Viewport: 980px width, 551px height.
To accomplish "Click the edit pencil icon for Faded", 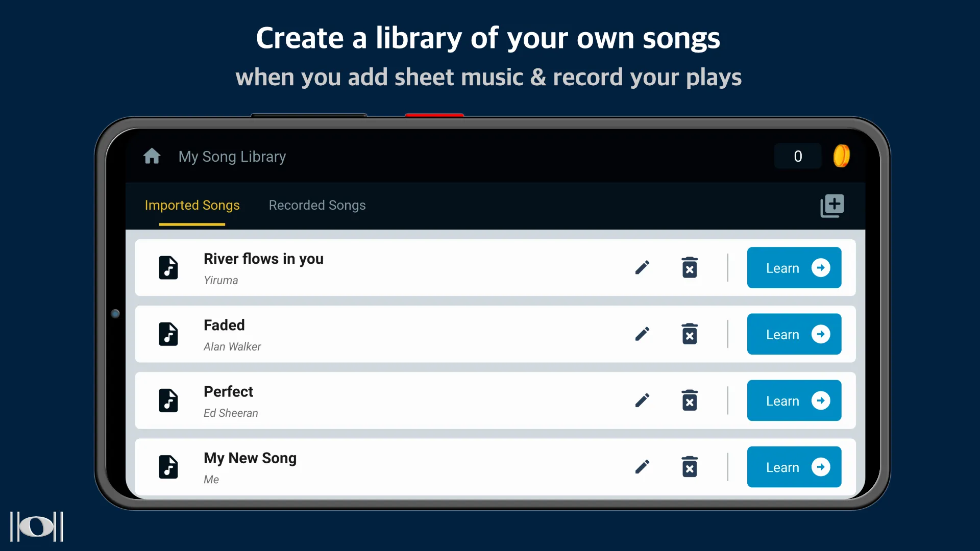I will (x=642, y=334).
